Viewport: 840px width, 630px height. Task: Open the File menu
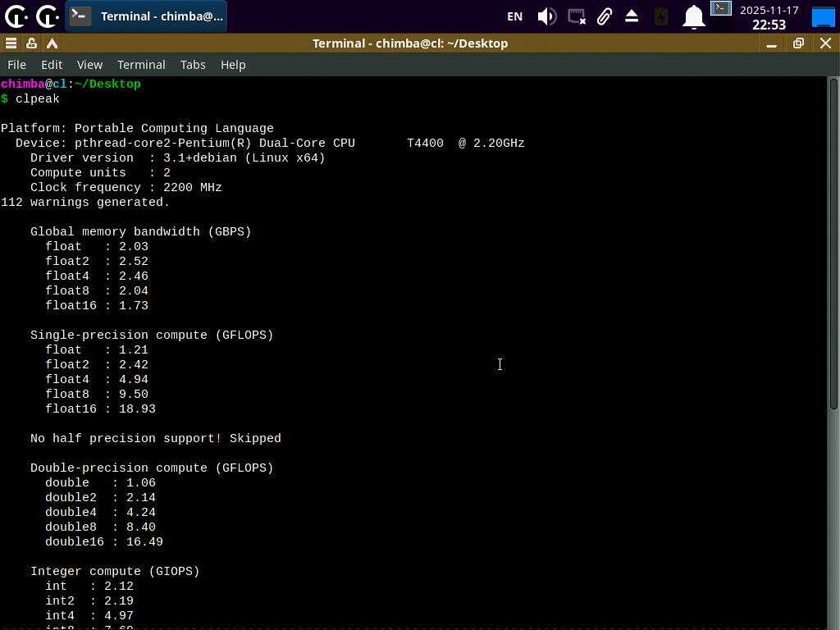[16, 65]
